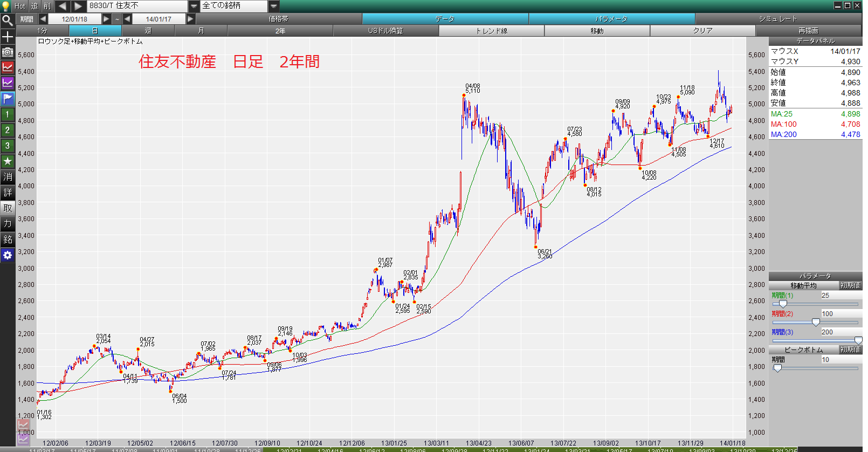
Task: Select the 日 daily timeframe
Action: tap(95, 31)
